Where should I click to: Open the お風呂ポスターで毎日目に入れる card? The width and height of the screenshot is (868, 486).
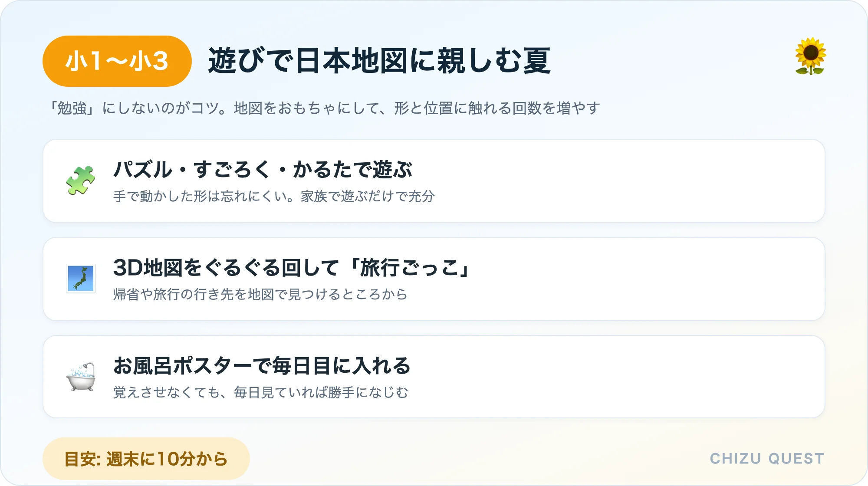[434, 377]
